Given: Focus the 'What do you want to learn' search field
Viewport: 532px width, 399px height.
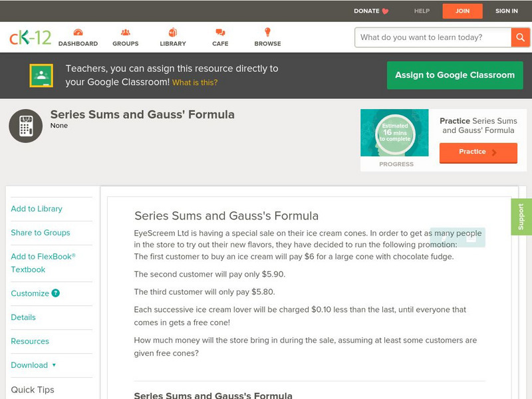Looking at the screenshot, I should 432,37.
